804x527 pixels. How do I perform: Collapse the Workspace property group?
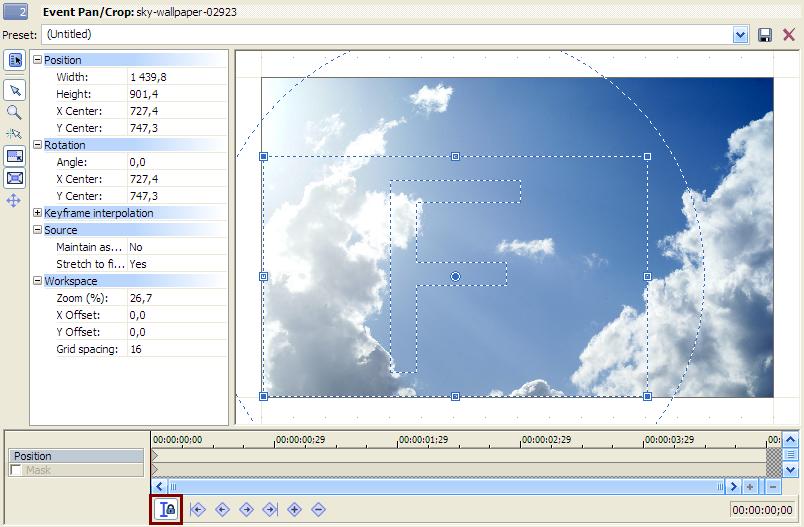38,281
